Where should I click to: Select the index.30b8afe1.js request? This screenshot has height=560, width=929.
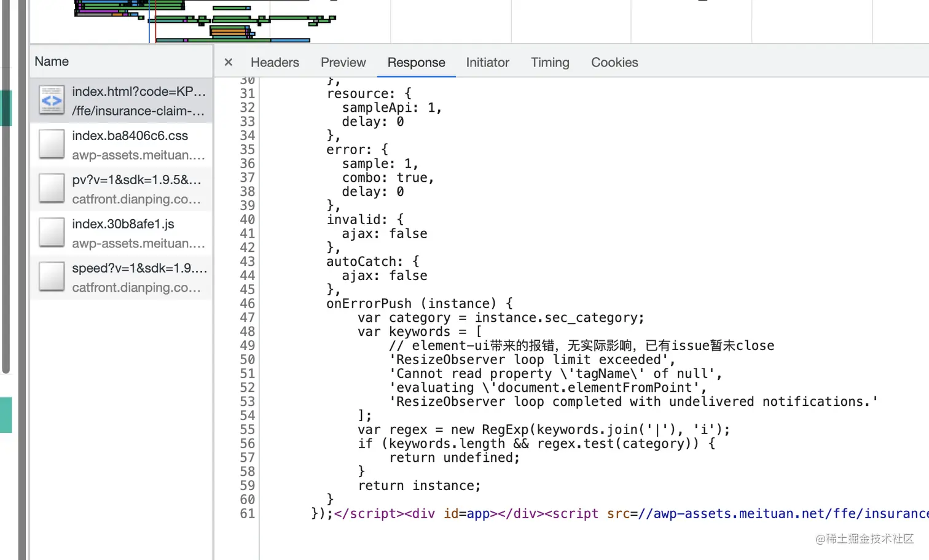(122, 233)
